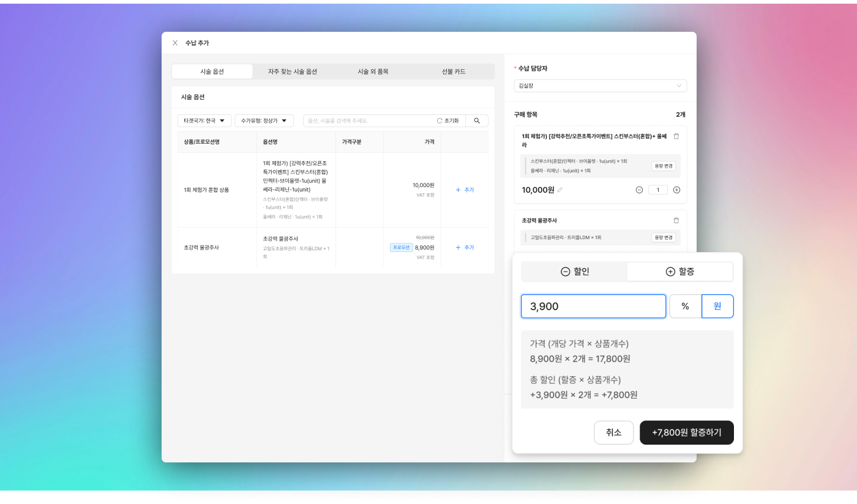This screenshot has height=504, width=857.
Task: Click the 3,900 amount input field
Action: tap(593, 306)
